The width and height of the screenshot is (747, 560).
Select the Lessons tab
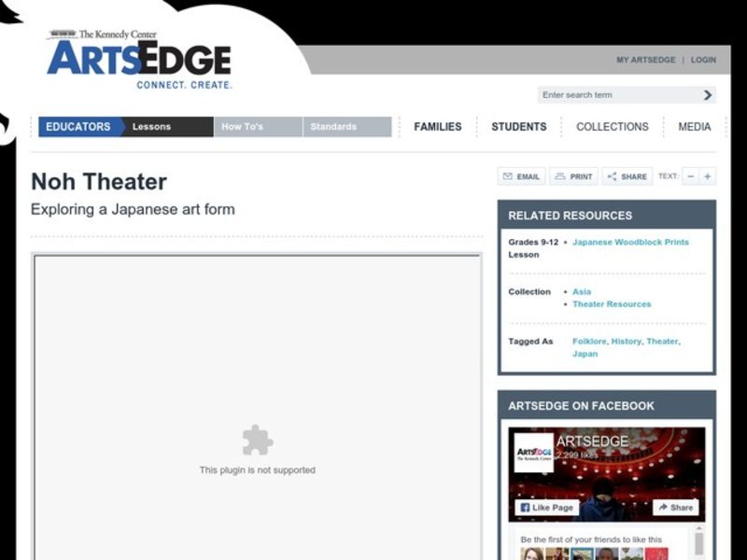tap(152, 127)
